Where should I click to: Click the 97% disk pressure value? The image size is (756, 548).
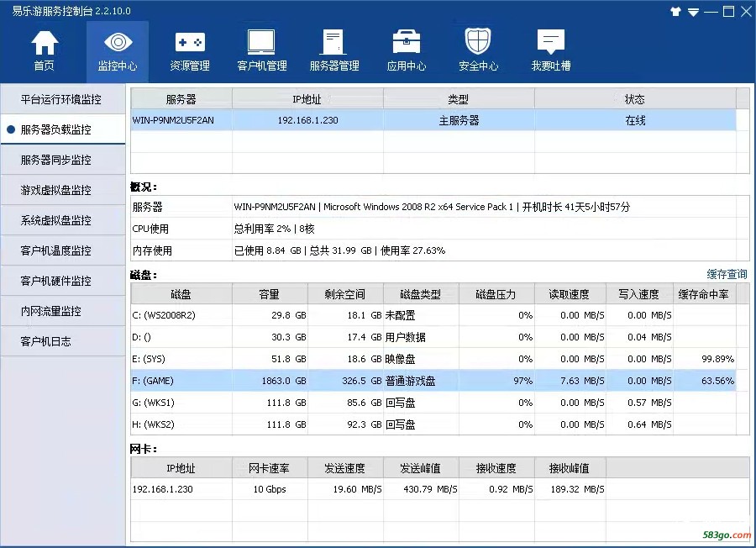(x=523, y=381)
